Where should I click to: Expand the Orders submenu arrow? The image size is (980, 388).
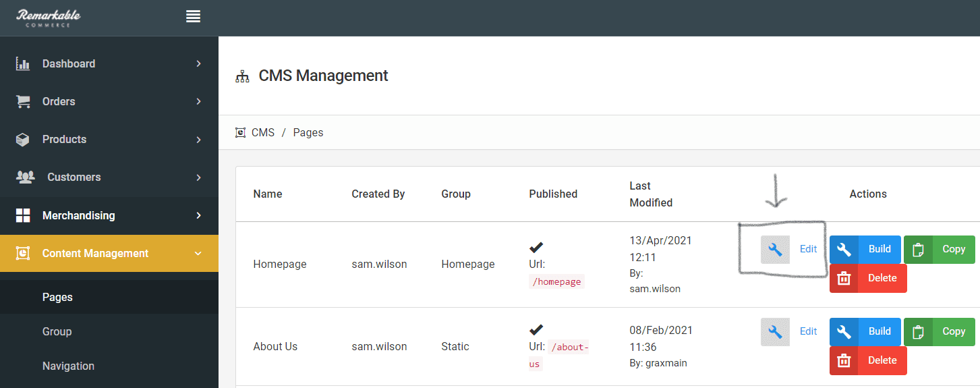pos(198,101)
